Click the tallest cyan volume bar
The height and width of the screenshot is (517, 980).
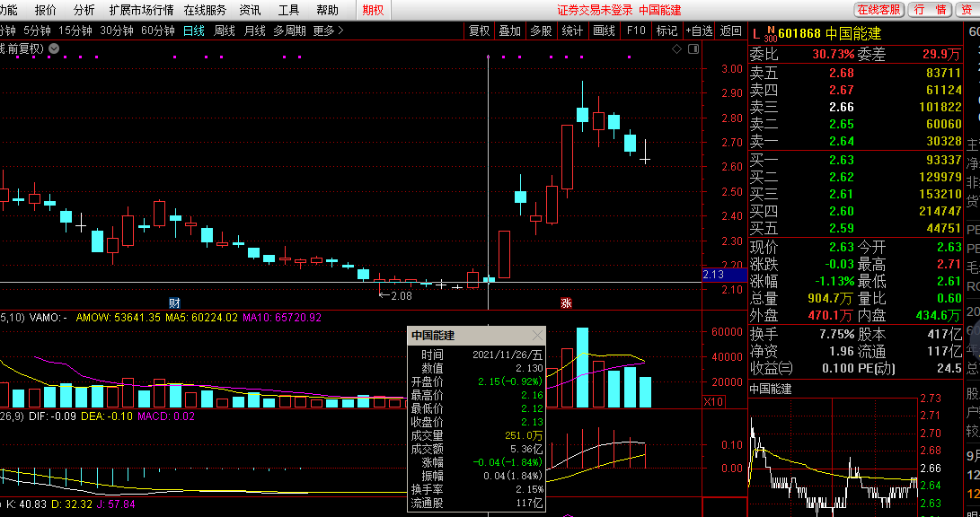582,367
